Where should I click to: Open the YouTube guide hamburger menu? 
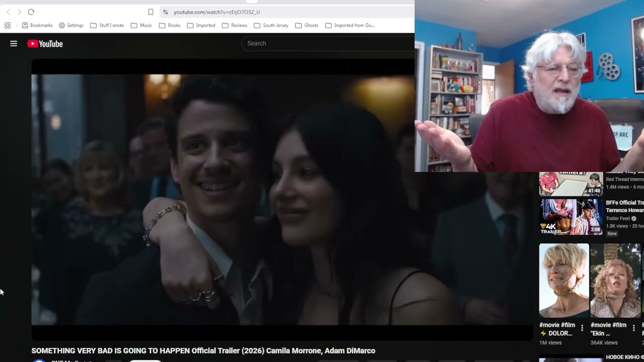[14, 44]
